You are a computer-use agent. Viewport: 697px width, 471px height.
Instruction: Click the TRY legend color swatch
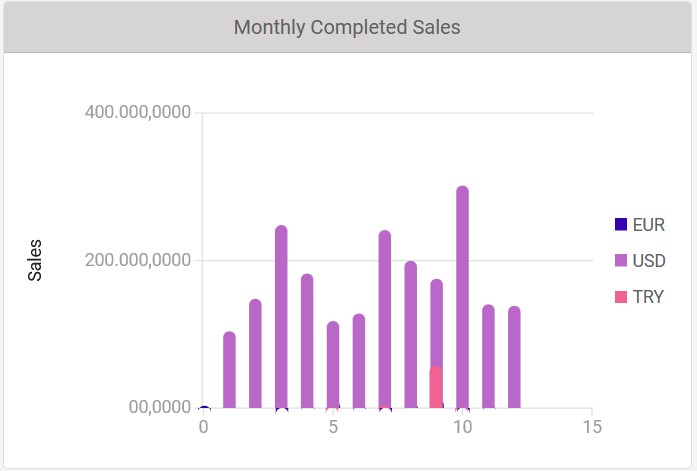620,297
